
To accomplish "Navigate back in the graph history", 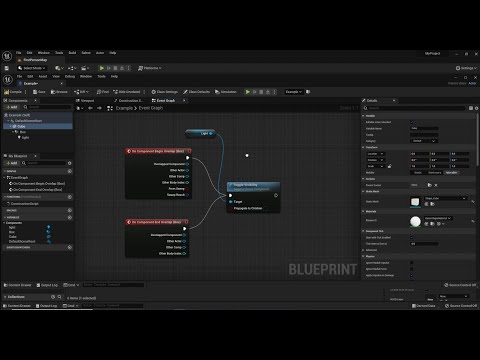I will (90, 108).
